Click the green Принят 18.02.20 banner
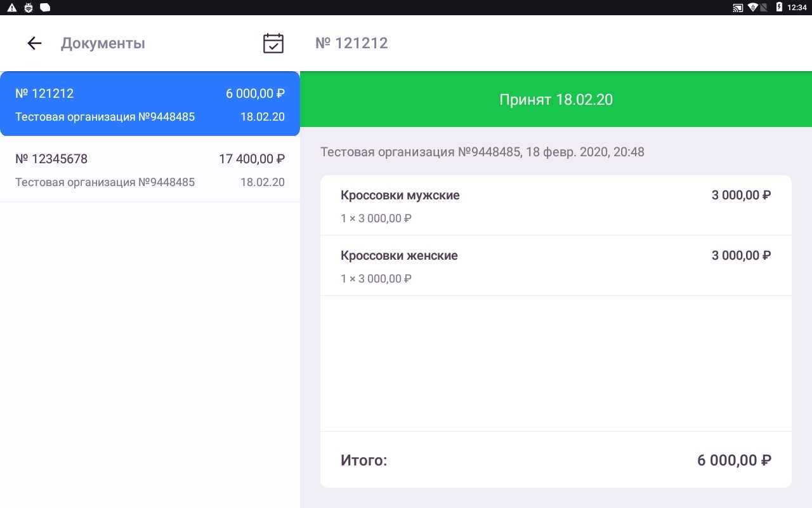 (556, 100)
